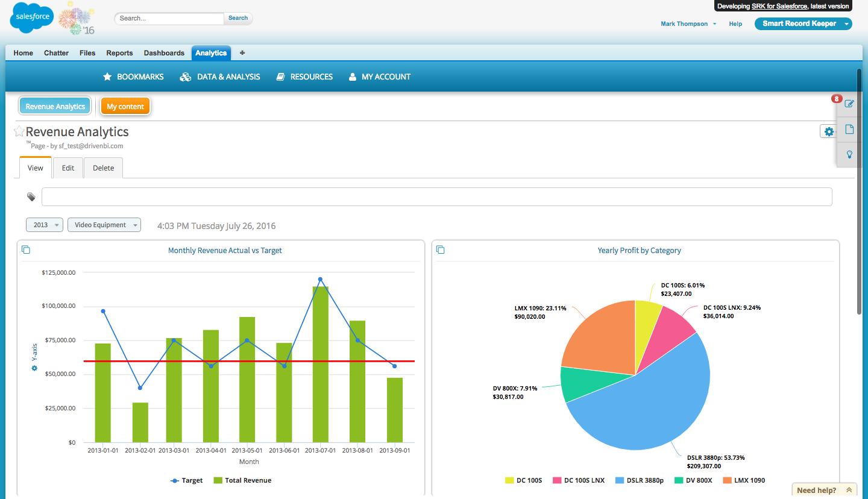
Task: Click the Y-axis settings gear icon
Action: click(x=34, y=368)
